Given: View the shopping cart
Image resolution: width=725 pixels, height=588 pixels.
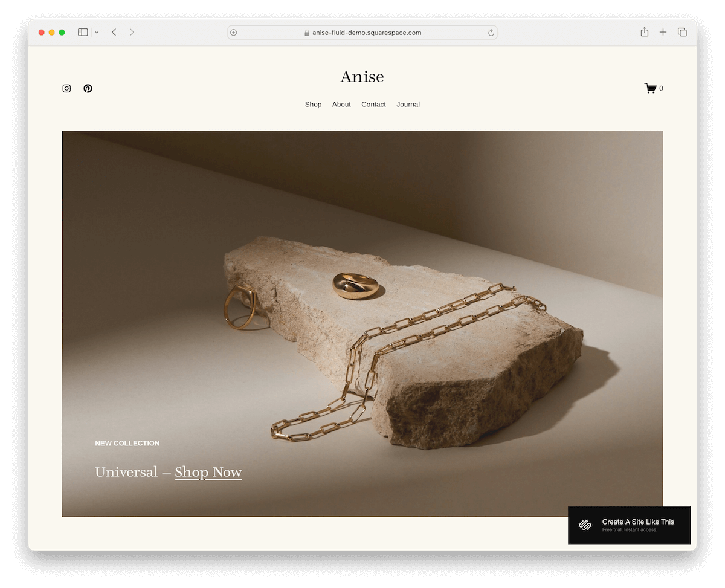Looking at the screenshot, I should [651, 88].
